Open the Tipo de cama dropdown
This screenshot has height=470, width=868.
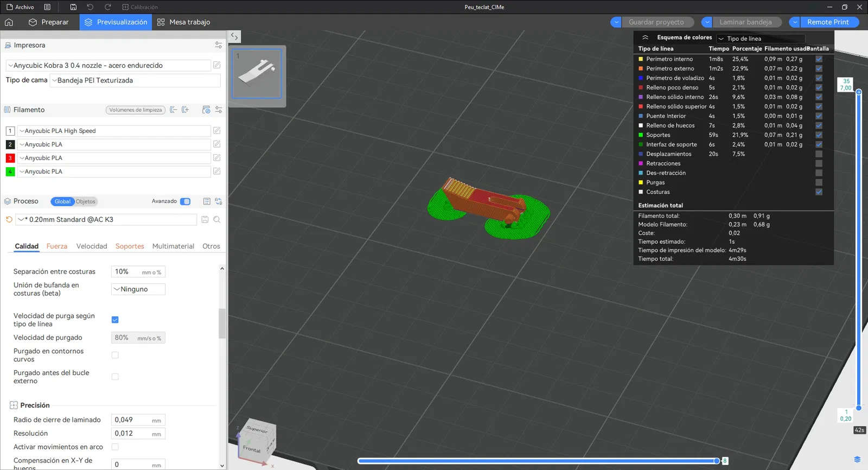pyautogui.click(x=135, y=80)
